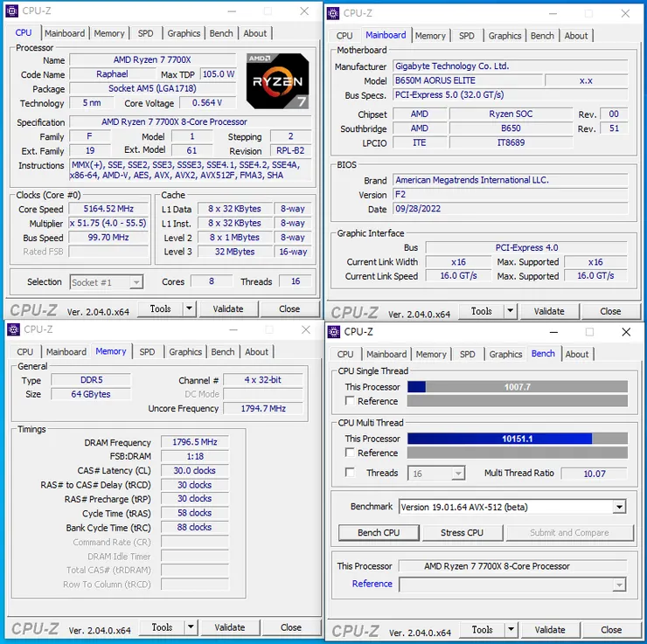This screenshot has height=644, width=647.
Task: Click the Uncore Frequency 1794.7 MHz value
Action: (x=263, y=408)
